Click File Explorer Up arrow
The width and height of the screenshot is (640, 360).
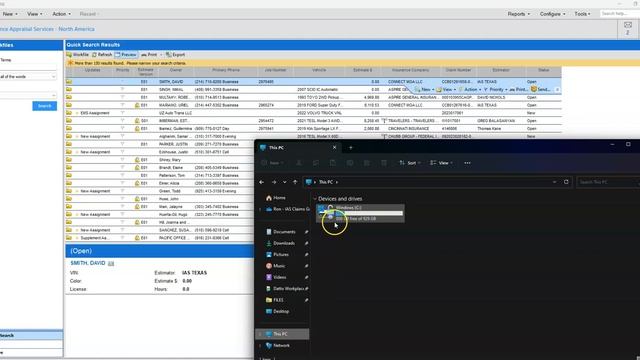pos(295,182)
